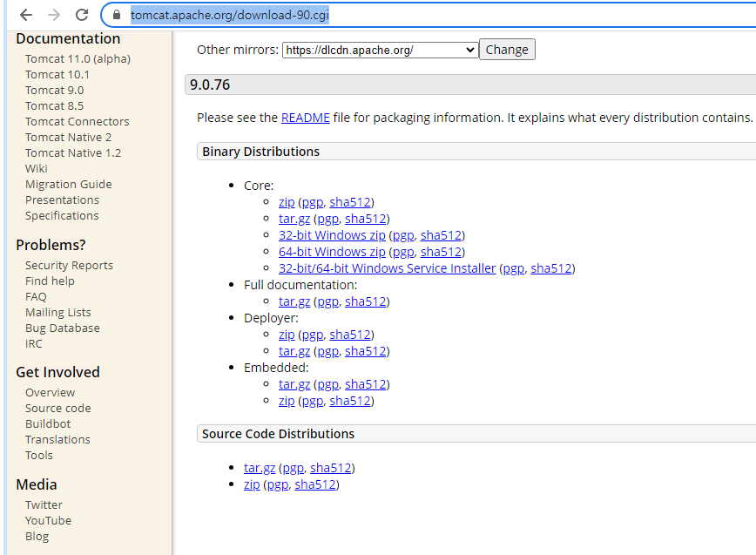Open the Migration Guide
Viewport: 756px width, 555px height.
tap(69, 184)
